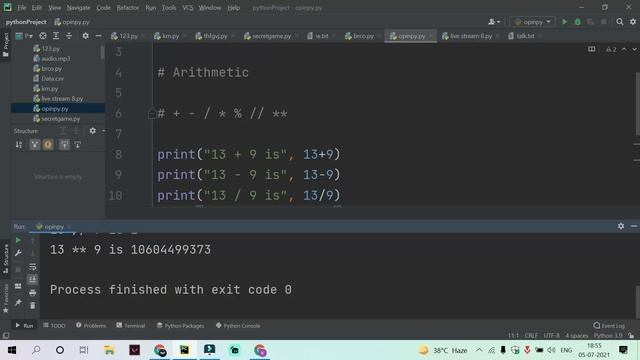
Task: Print the Run console output
Action: coord(33,293)
